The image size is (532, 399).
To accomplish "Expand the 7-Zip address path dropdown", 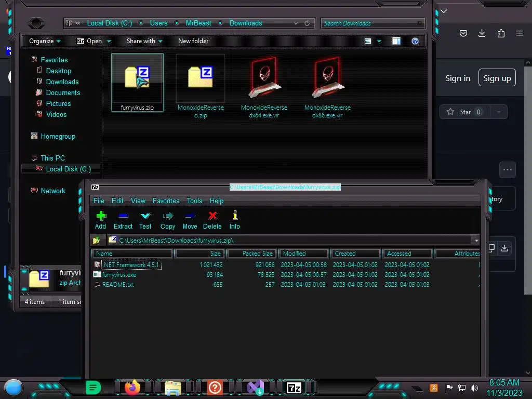I will pos(476,241).
